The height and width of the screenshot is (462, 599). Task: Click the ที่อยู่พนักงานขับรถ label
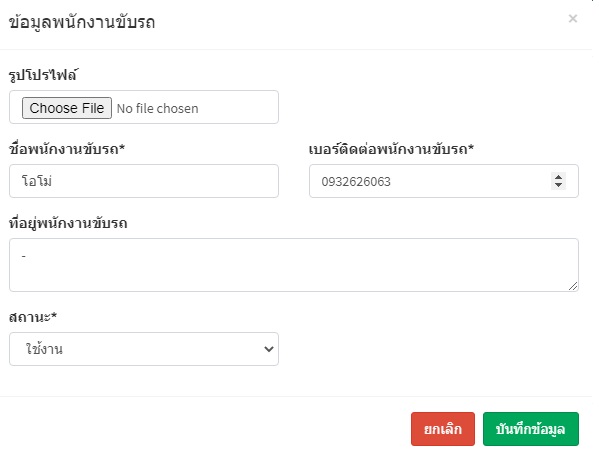point(68,223)
